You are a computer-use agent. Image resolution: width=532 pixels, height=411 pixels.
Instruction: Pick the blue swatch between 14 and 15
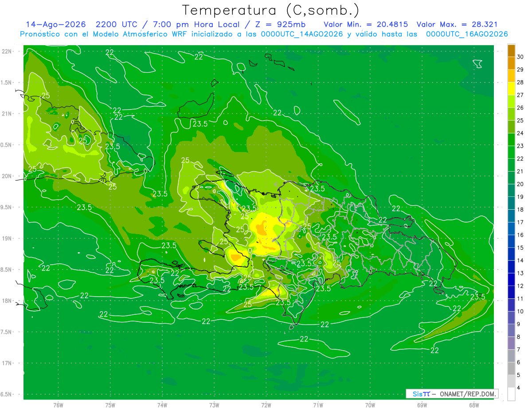[511, 254]
